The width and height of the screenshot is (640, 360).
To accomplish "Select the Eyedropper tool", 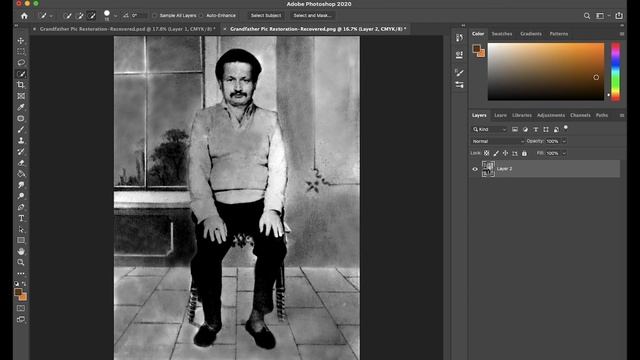I will (21, 107).
